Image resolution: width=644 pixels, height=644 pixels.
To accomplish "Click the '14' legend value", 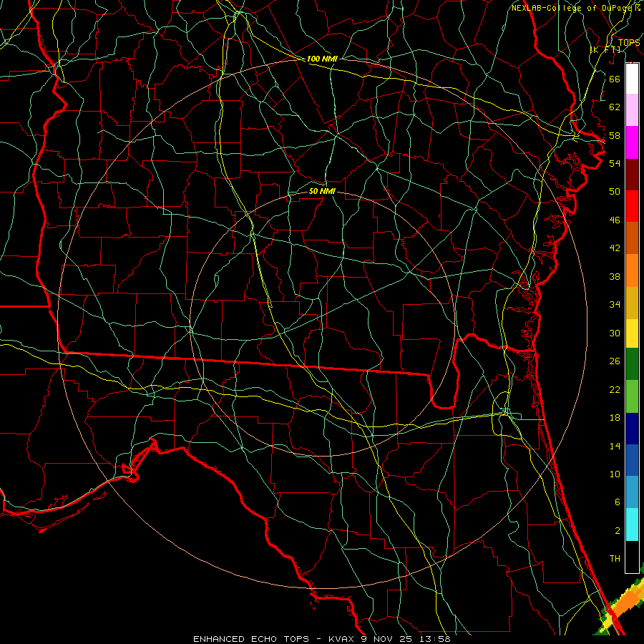I will point(615,446).
